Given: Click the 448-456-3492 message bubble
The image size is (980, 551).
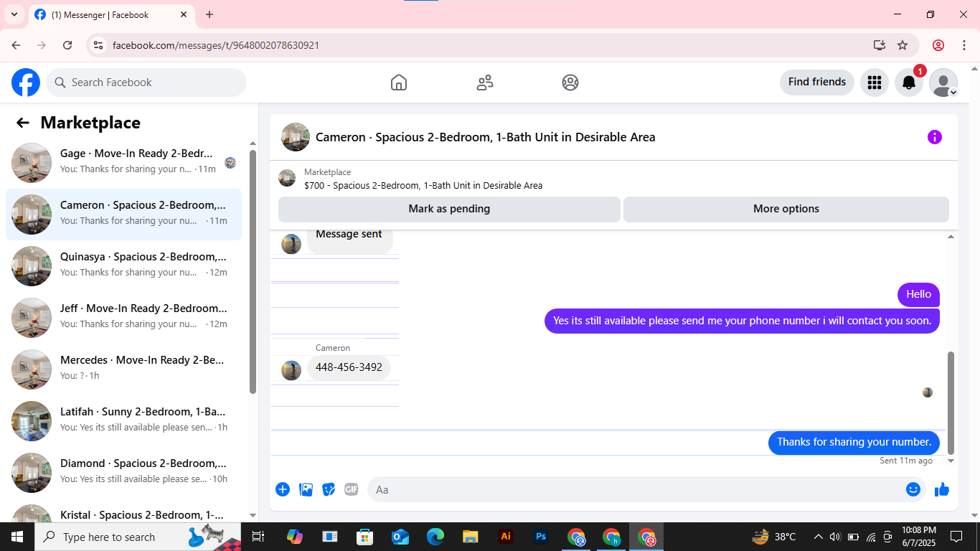Looking at the screenshot, I should (349, 367).
